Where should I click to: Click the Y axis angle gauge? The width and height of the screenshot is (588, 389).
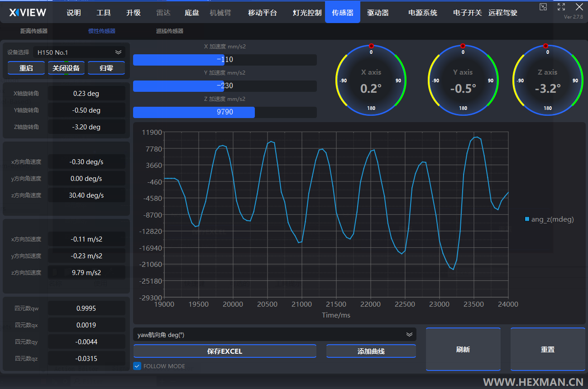point(463,81)
